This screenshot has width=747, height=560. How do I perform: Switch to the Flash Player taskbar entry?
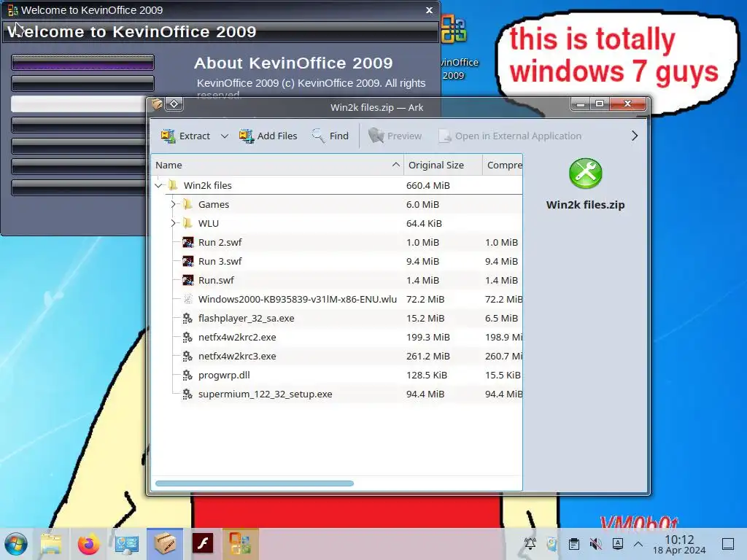203,544
